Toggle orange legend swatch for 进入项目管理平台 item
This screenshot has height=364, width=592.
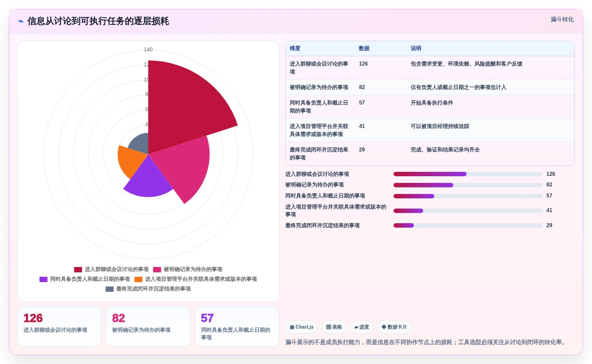pos(138,279)
